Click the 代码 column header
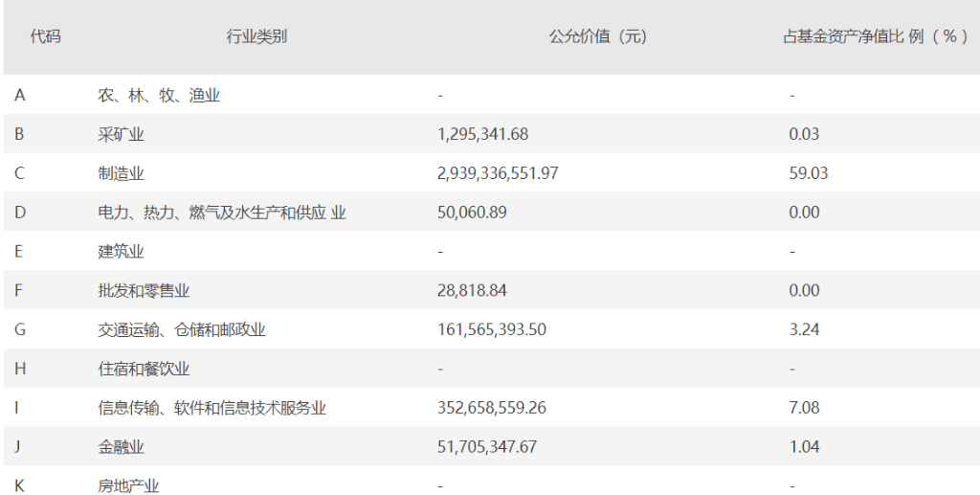 pyautogui.click(x=45, y=36)
